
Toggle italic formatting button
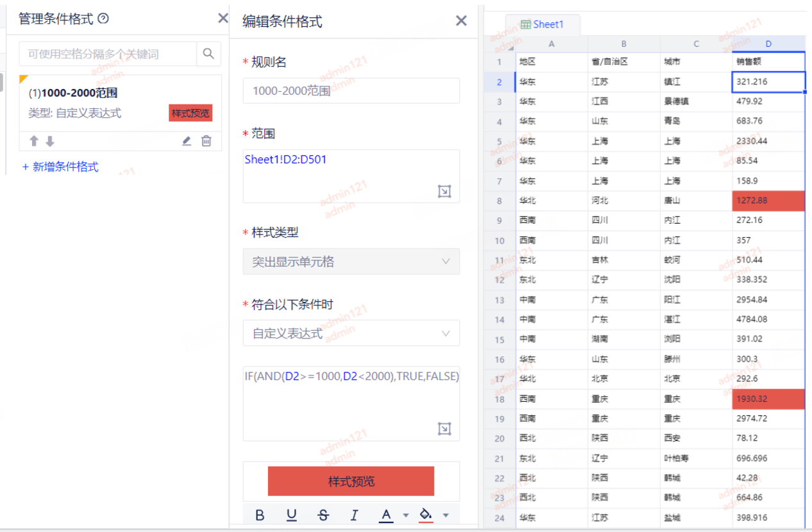pos(354,515)
